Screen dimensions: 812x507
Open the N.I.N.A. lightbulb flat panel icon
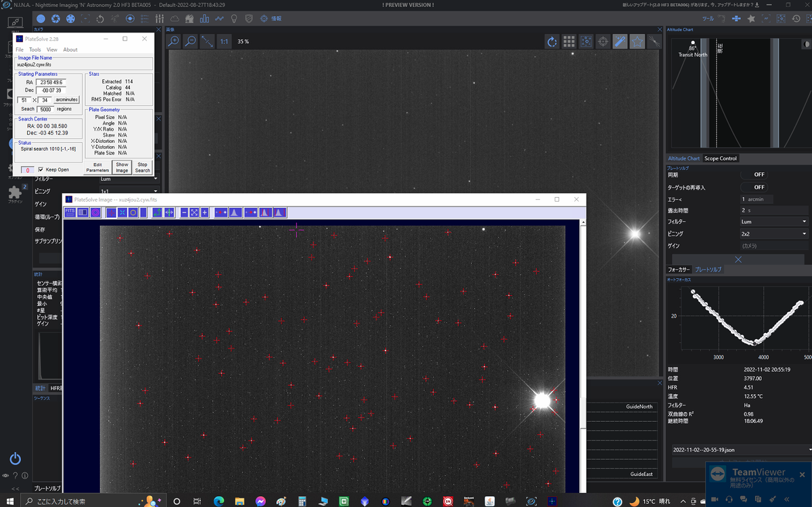(x=234, y=18)
